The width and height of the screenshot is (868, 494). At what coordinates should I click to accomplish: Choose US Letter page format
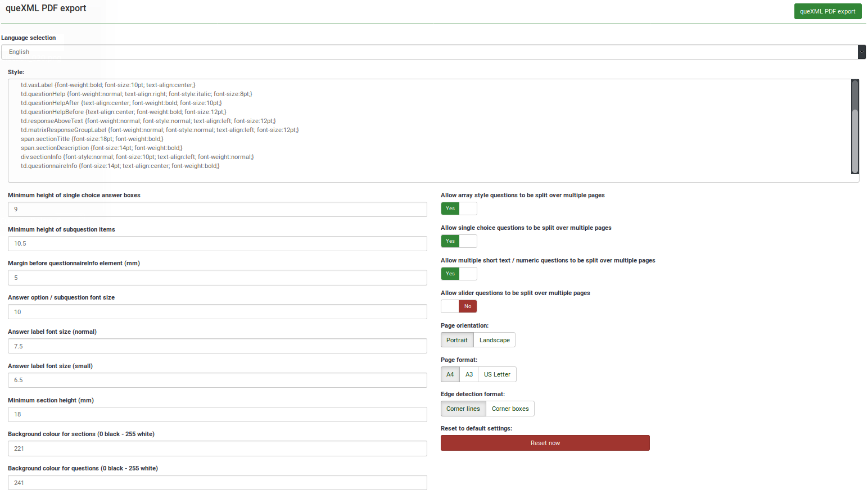coord(497,374)
